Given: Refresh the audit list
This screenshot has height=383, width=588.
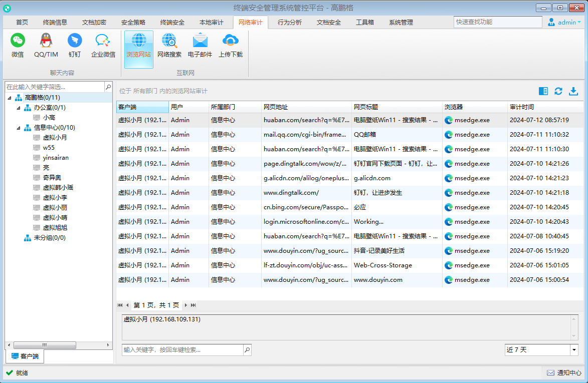Looking at the screenshot, I should (x=558, y=91).
